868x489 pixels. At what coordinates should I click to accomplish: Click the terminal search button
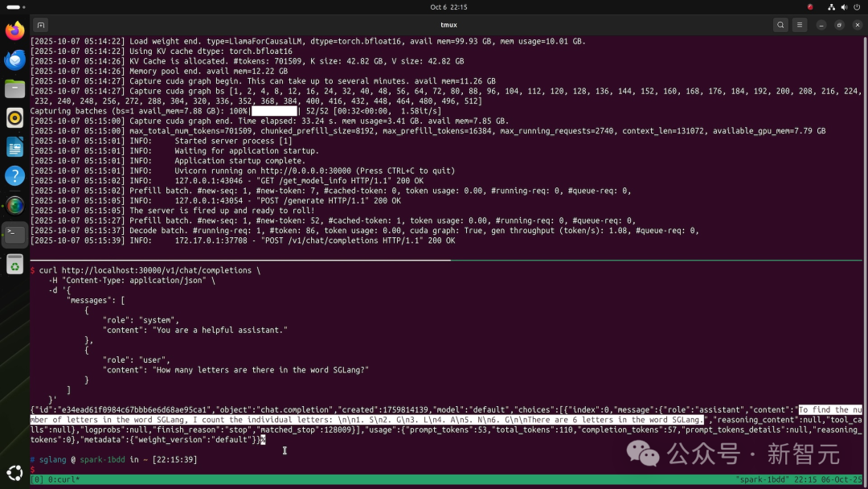click(780, 25)
